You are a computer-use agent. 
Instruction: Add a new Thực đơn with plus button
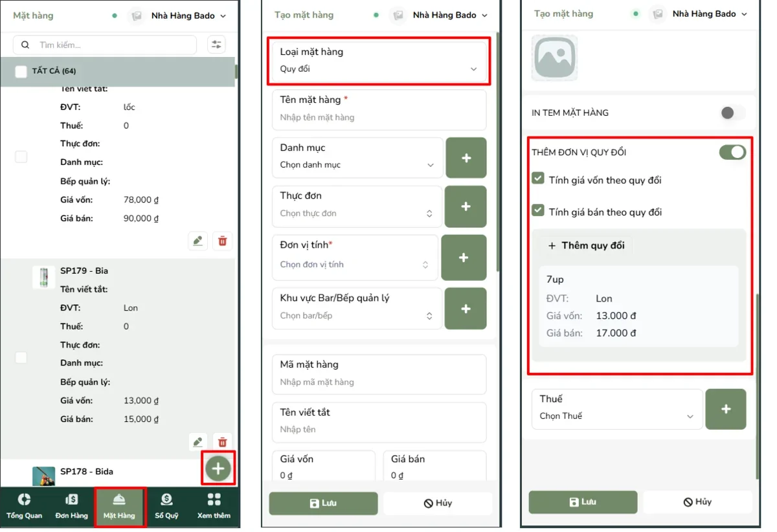click(x=466, y=206)
